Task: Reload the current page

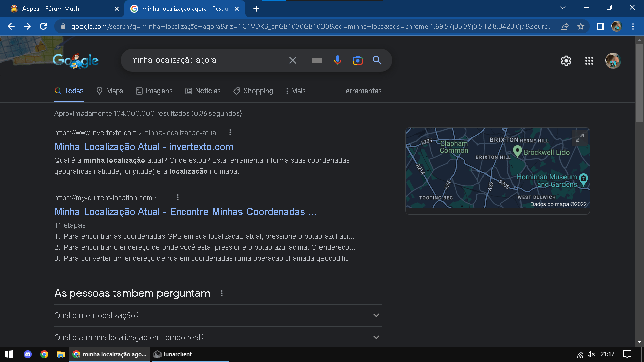Action: point(43,26)
